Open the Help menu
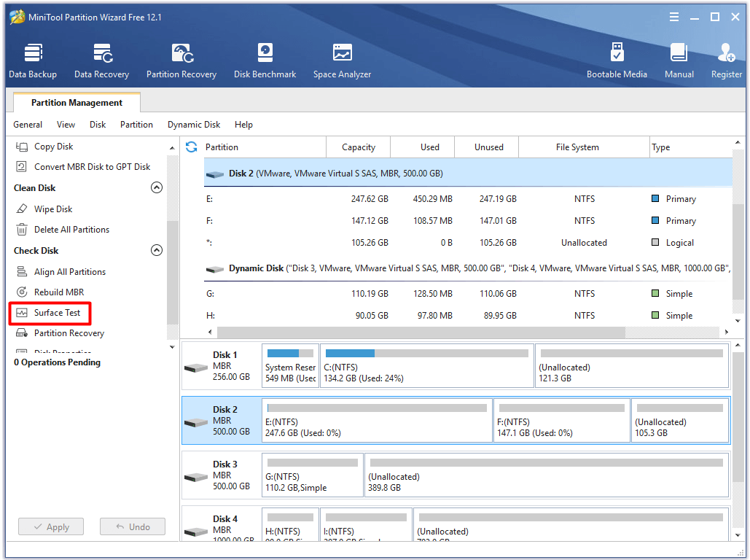750x560 pixels. tap(243, 125)
